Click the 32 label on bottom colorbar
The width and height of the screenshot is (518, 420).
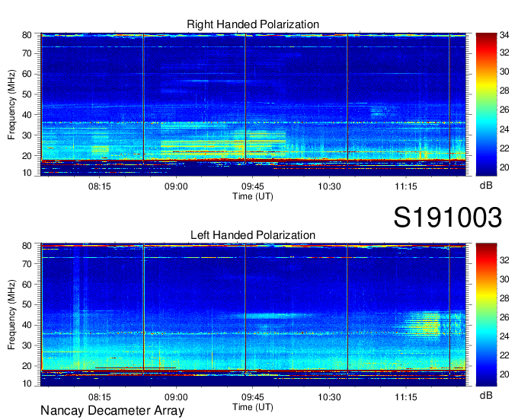pyautogui.click(x=504, y=260)
